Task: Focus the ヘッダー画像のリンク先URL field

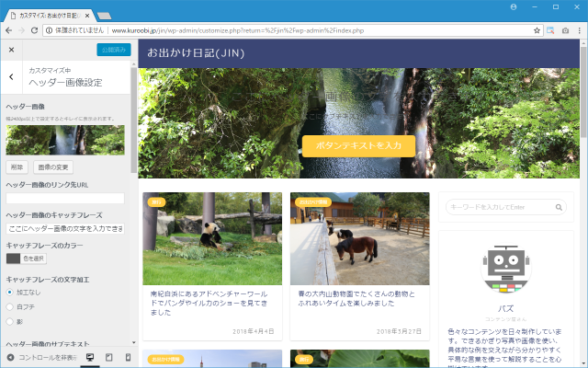Action: 65,199
